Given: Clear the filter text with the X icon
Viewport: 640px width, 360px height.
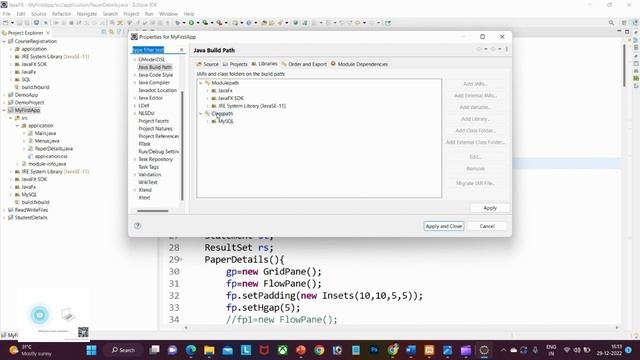Looking at the screenshot, I should [182, 50].
